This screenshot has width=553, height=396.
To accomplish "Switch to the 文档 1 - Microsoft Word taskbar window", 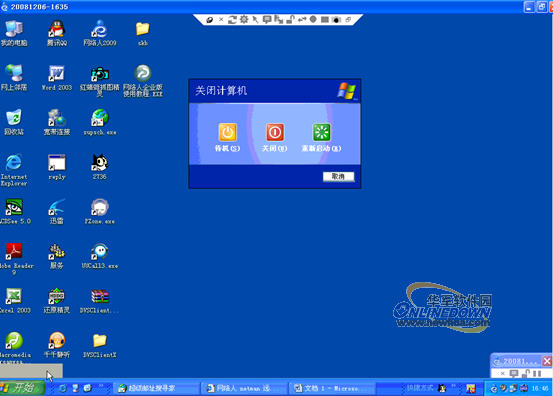I will (x=332, y=388).
